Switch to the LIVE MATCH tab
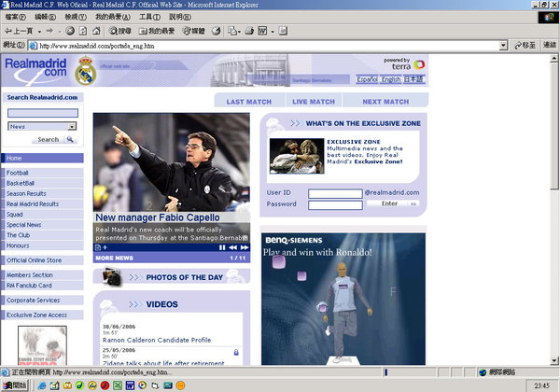560x392 pixels. [x=314, y=102]
